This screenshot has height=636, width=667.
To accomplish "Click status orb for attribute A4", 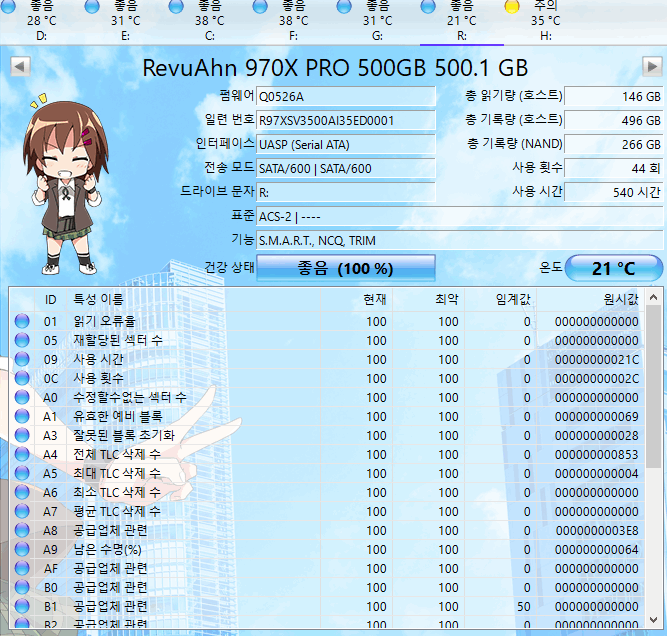I will pos(22,454).
